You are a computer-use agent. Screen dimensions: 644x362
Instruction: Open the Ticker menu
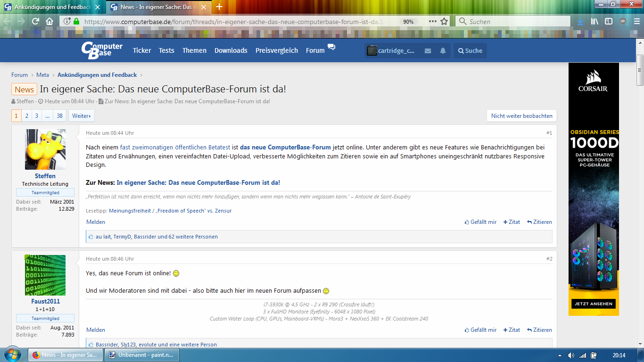point(142,50)
